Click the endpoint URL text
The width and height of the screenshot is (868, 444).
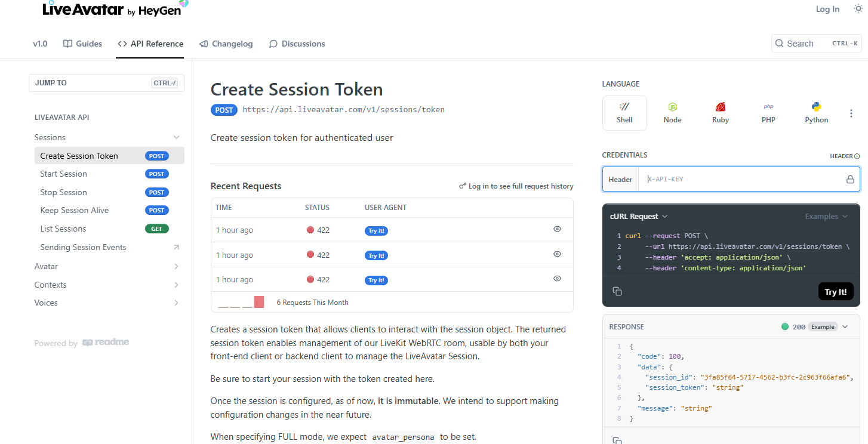(343, 110)
